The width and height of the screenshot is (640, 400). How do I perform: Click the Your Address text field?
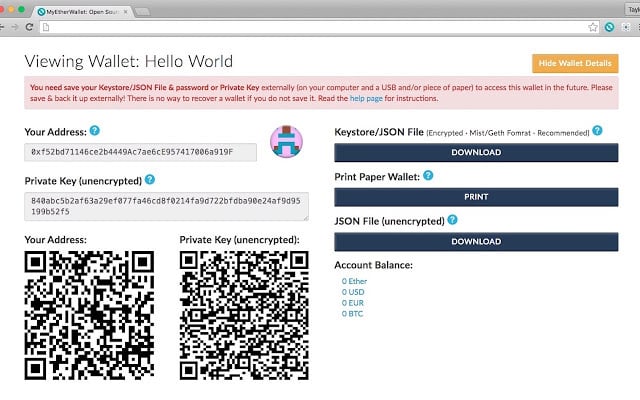coord(140,152)
